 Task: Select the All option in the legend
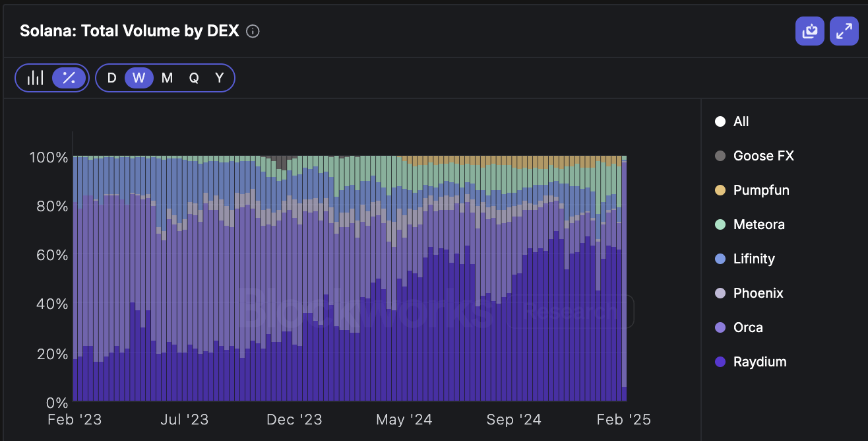[740, 121]
